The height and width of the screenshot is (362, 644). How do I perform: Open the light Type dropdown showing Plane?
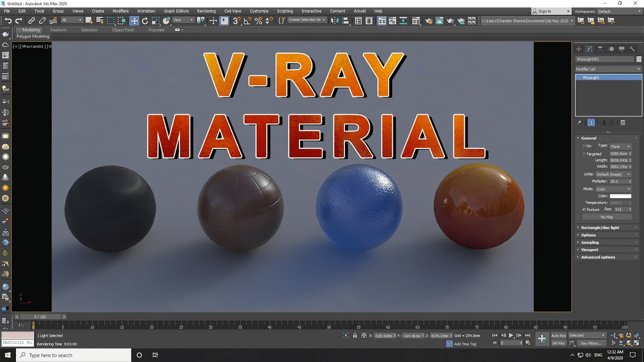(x=620, y=145)
